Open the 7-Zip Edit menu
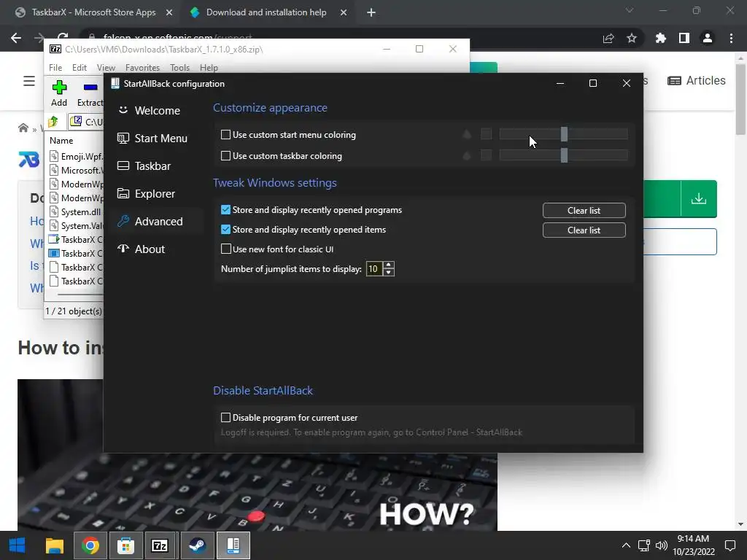This screenshot has width=747, height=560. click(79, 68)
